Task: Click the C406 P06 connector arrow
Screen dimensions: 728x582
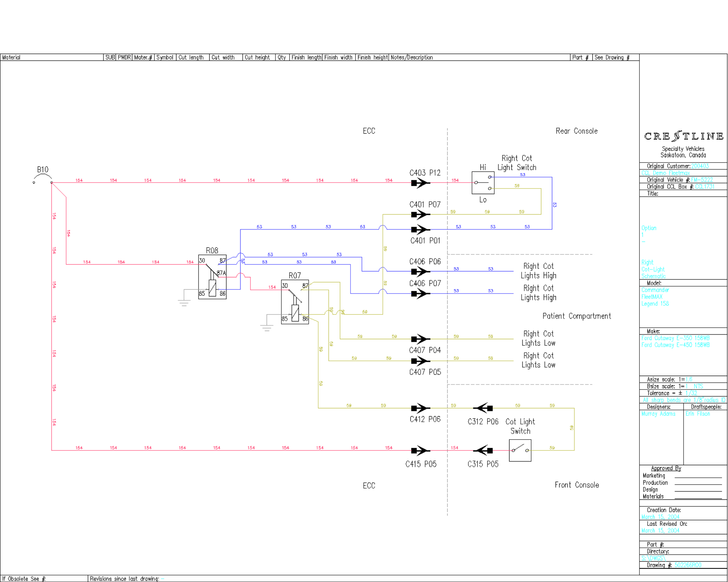Action: click(x=420, y=271)
